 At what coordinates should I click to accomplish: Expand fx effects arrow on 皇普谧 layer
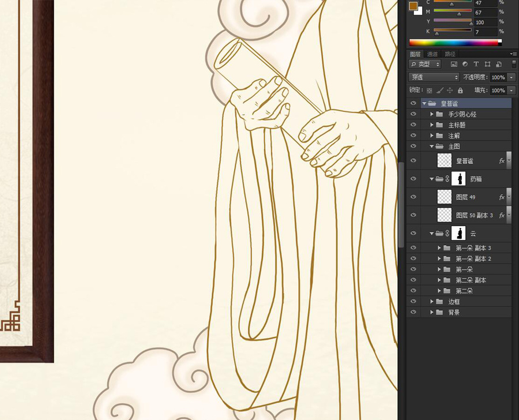[509, 160]
